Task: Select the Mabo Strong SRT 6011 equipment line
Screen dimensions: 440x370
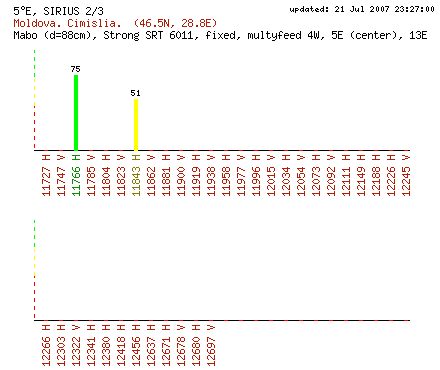Action: click(x=220, y=35)
